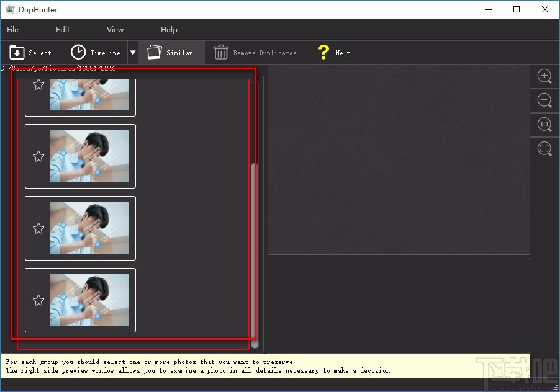This screenshot has height=392, width=560.
Task: Set preview to 1:1 actual size
Action: [544, 125]
